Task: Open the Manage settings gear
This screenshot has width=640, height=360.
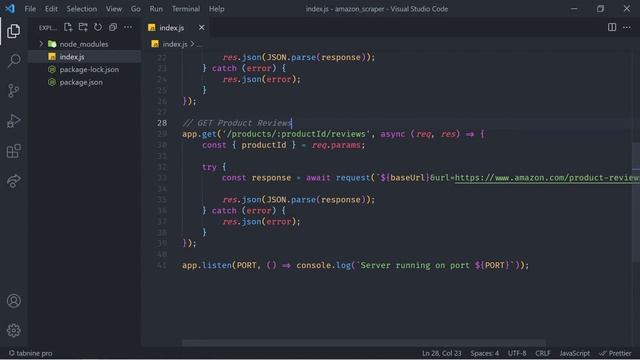Action: (13, 330)
